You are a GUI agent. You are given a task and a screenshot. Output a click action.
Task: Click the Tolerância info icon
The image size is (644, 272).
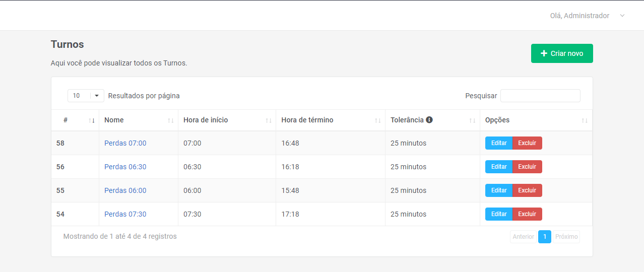429,120
